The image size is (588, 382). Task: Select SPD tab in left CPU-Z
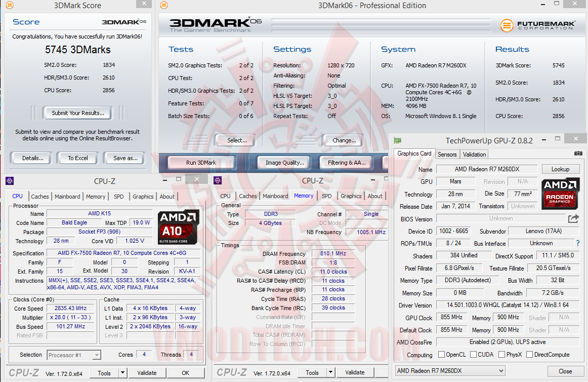[119, 197]
